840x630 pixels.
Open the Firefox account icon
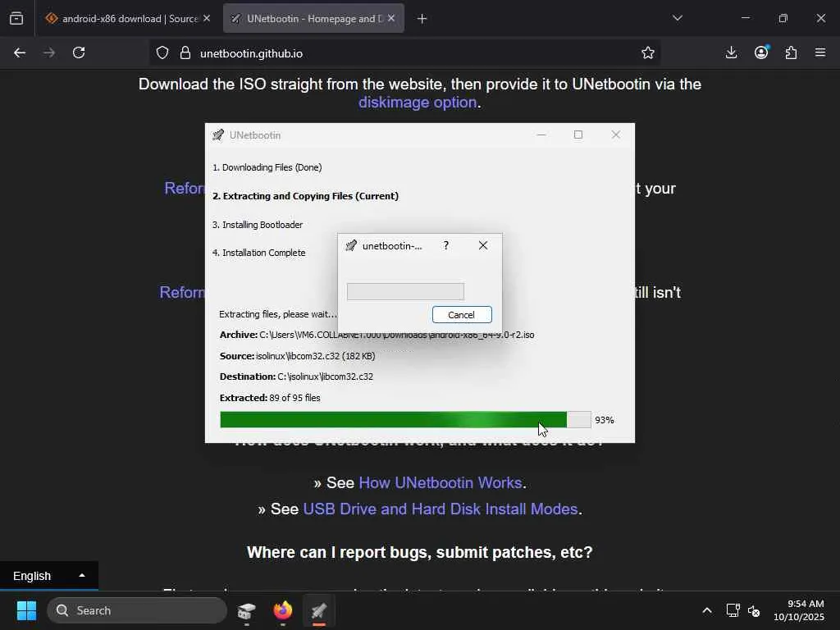click(761, 52)
